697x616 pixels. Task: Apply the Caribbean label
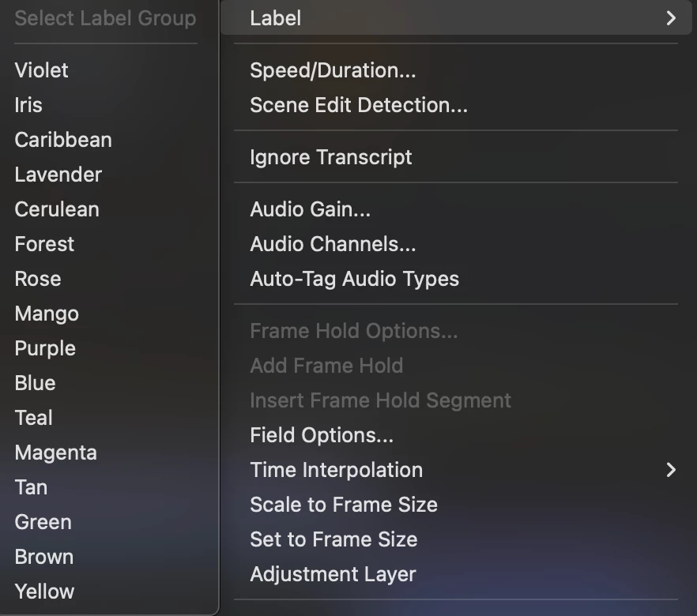(63, 140)
